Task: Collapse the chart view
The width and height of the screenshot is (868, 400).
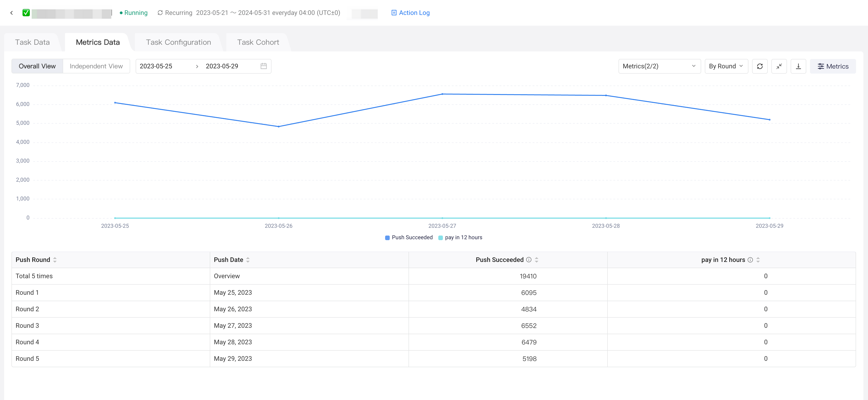Action: pos(779,66)
